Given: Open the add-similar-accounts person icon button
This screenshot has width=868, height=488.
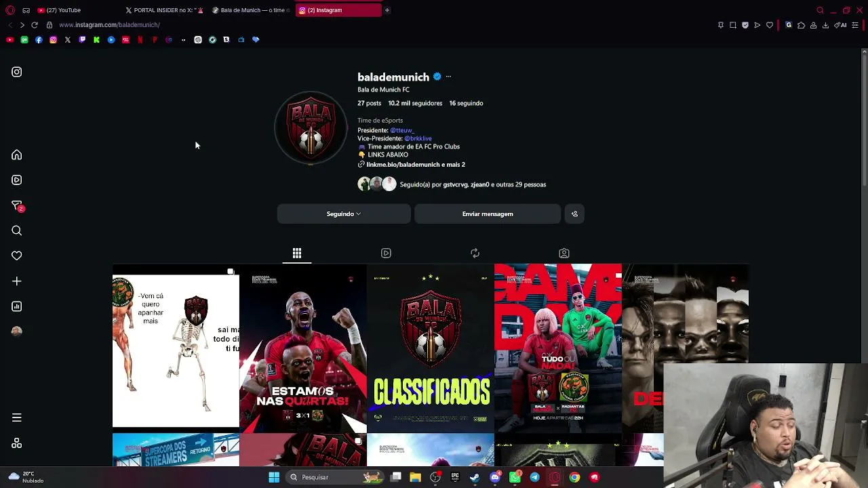Looking at the screenshot, I should click(x=574, y=214).
